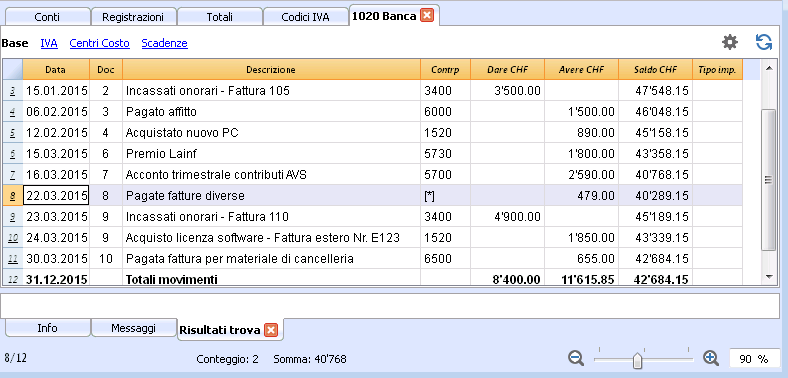The width and height of the screenshot is (788, 378).
Task: Click the 90 % zoom field
Action: [754, 359]
